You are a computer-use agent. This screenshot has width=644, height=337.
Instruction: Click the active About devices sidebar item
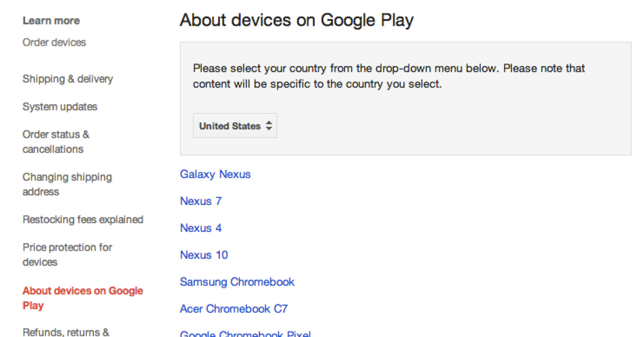pyautogui.click(x=83, y=298)
